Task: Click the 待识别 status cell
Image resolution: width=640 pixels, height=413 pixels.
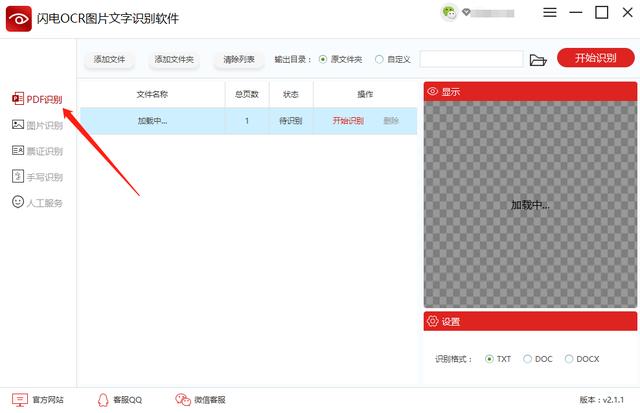Action: tap(291, 121)
